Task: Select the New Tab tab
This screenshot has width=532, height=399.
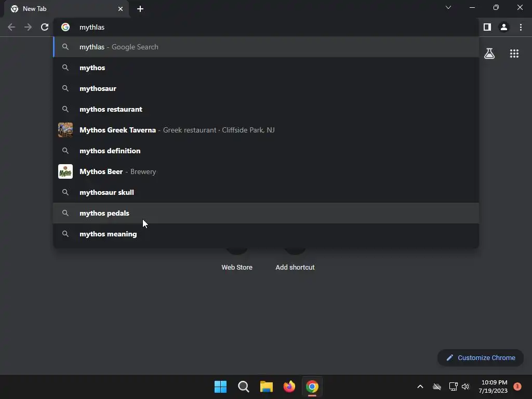Action: click(x=66, y=9)
